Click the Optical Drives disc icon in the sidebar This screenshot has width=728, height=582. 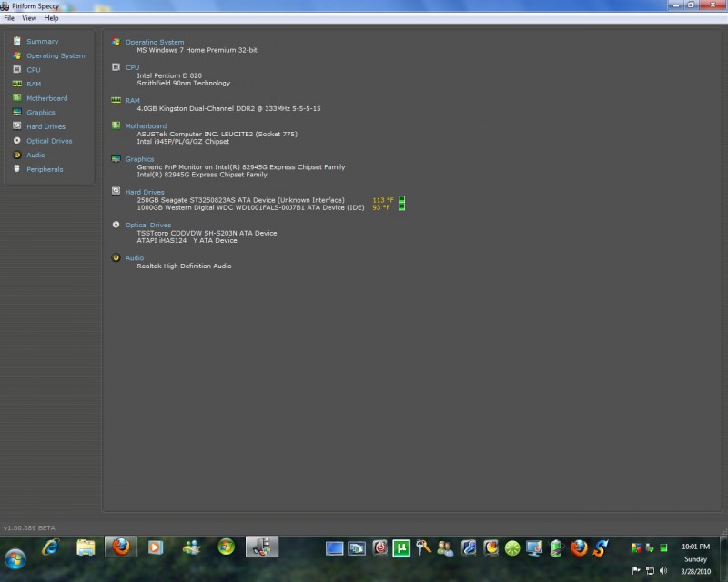pyautogui.click(x=17, y=141)
